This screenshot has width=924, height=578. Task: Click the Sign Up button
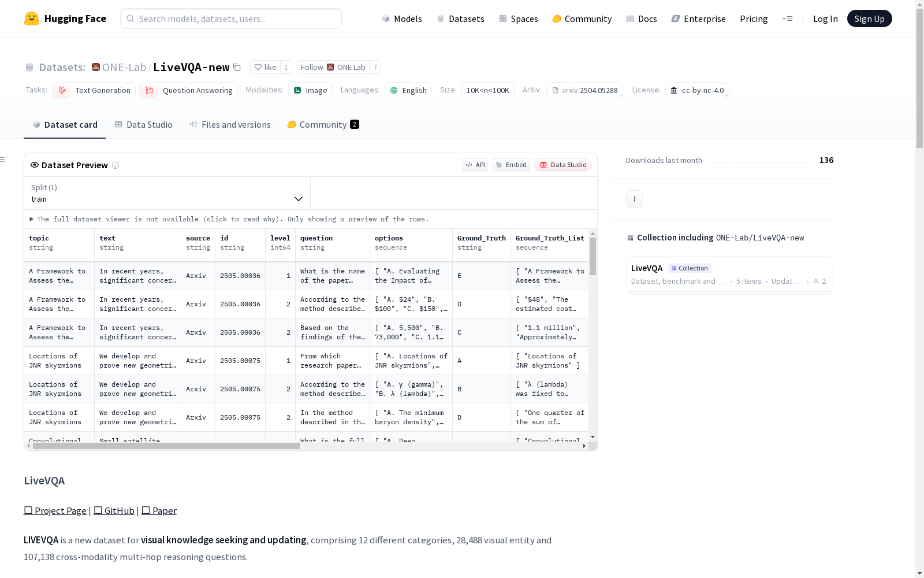(x=869, y=18)
